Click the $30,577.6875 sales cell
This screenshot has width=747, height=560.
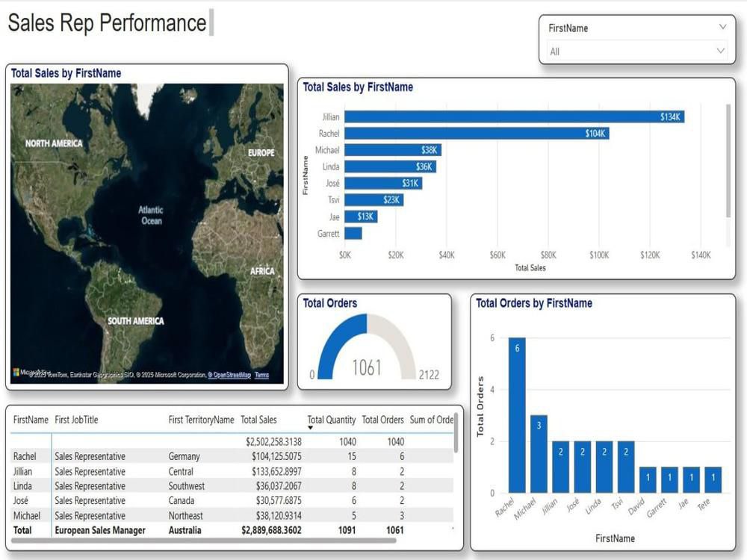279,500
